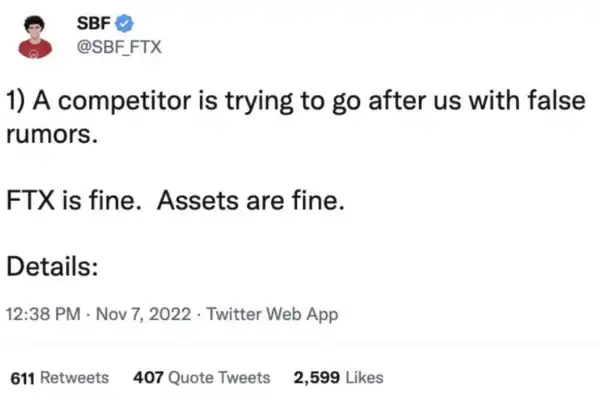Click the number 2,599 like count
The height and width of the screenshot is (400, 600).
[315, 377]
